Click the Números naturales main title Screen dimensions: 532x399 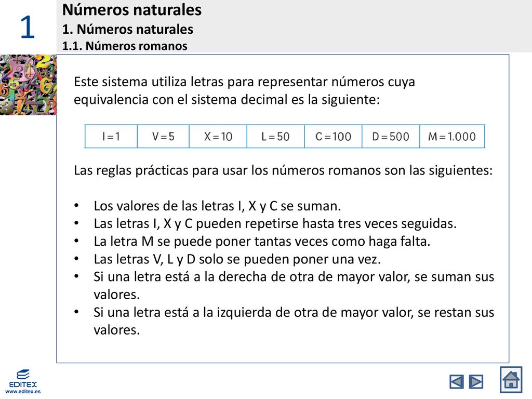click(131, 9)
